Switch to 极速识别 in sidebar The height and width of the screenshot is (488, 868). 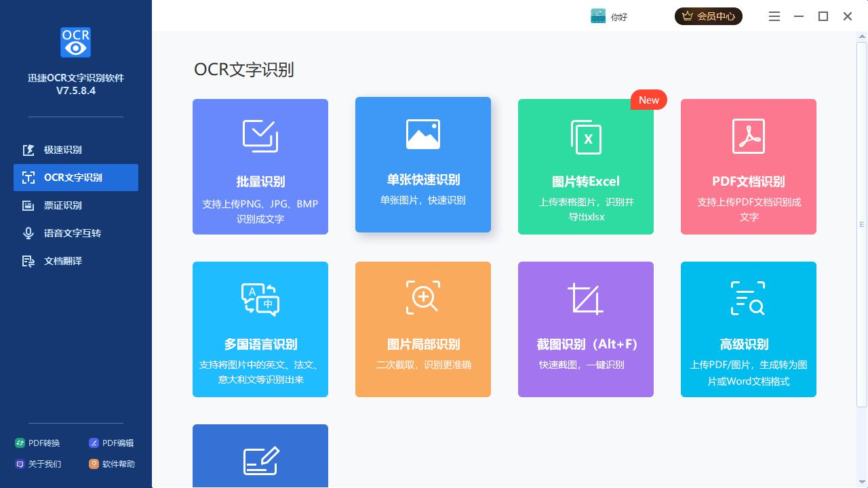click(76, 150)
